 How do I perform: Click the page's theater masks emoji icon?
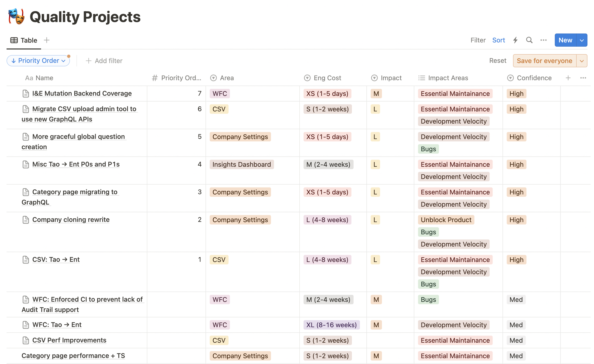pyautogui.click(x=16, y=17)
